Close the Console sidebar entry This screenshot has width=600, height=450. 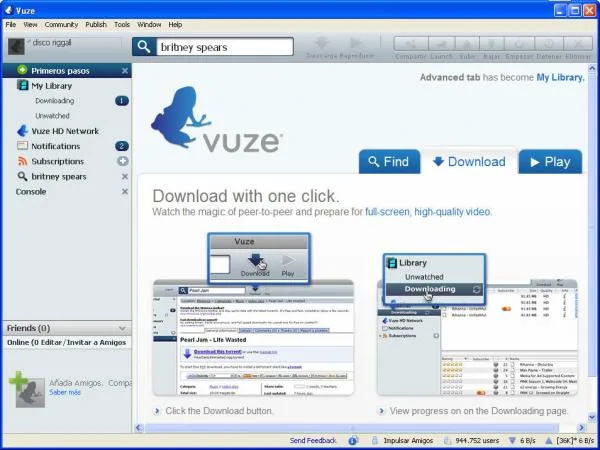coord(125,191)
